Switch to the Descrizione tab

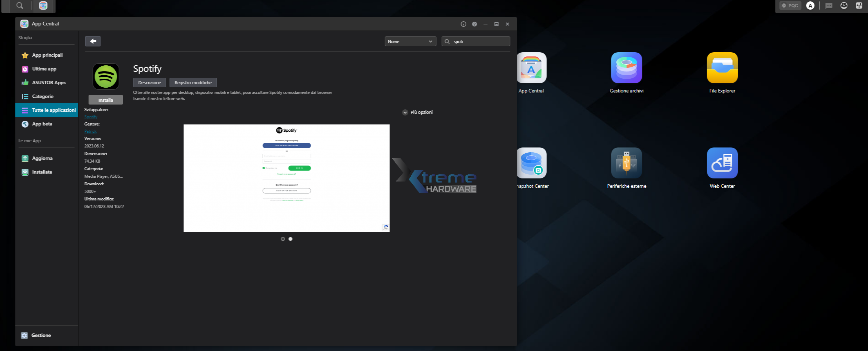149,83
